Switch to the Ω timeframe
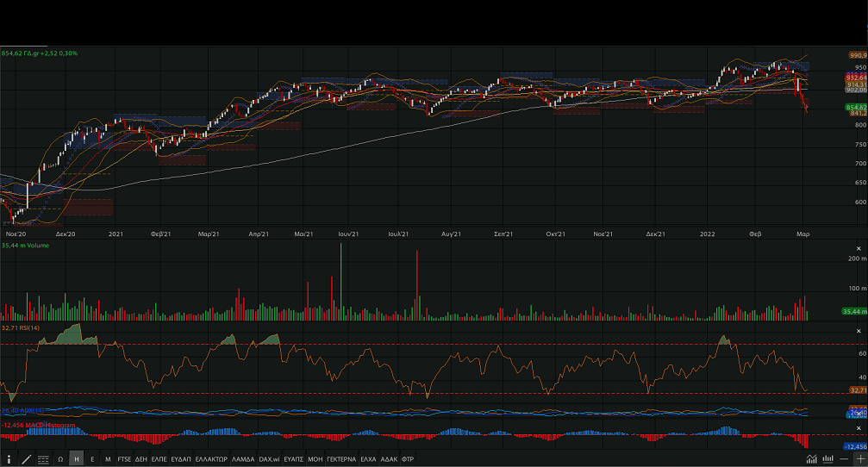The width and height of the screenshot is (868, 467). (60, 459)
